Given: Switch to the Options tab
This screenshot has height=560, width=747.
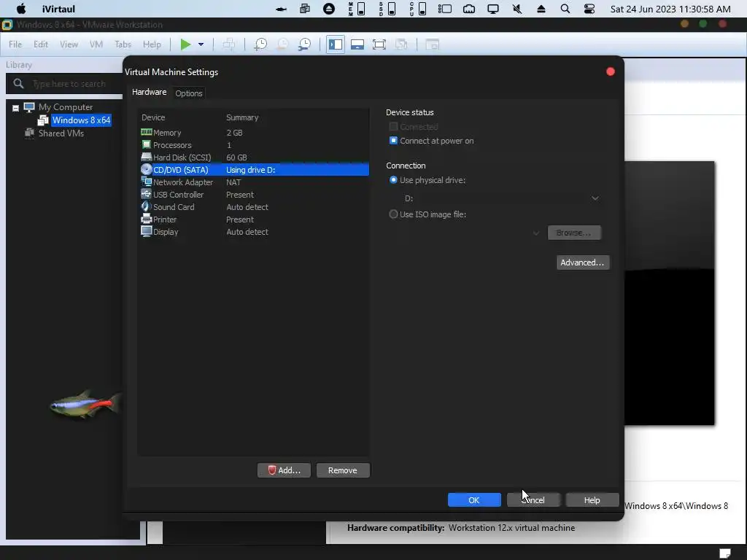Looking at the screenshot, I should coord(189,93).
